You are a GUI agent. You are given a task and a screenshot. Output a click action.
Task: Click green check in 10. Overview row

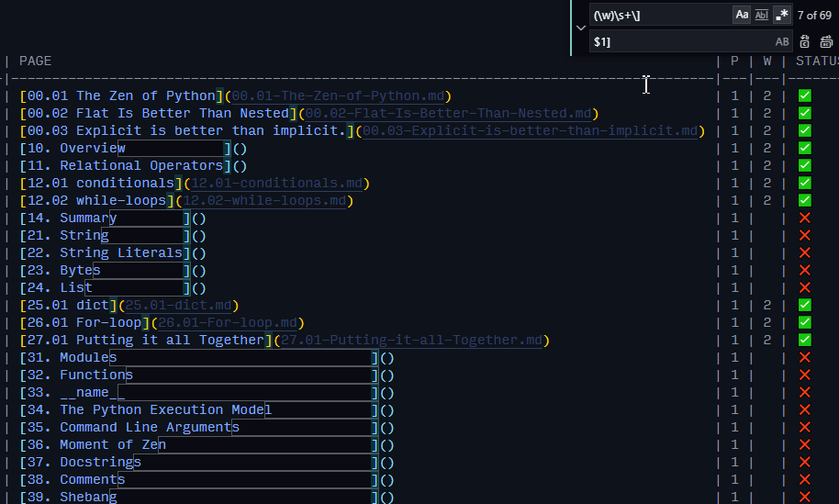[805, 148]
